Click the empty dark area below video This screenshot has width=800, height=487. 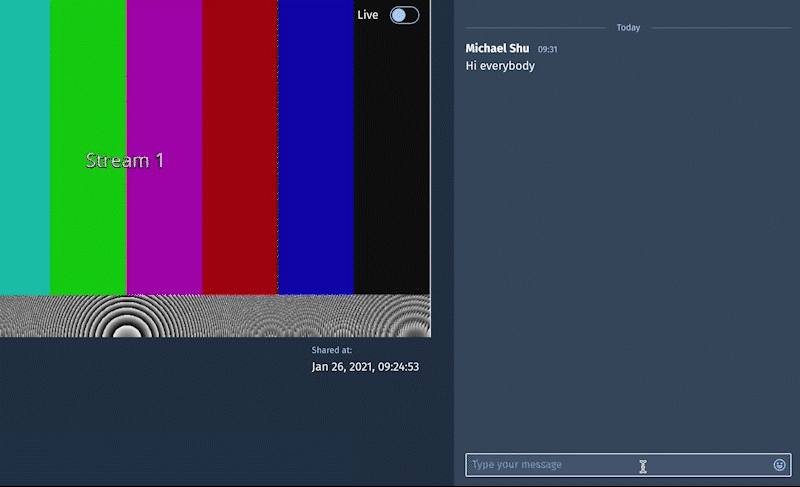(x=150, y=420)
